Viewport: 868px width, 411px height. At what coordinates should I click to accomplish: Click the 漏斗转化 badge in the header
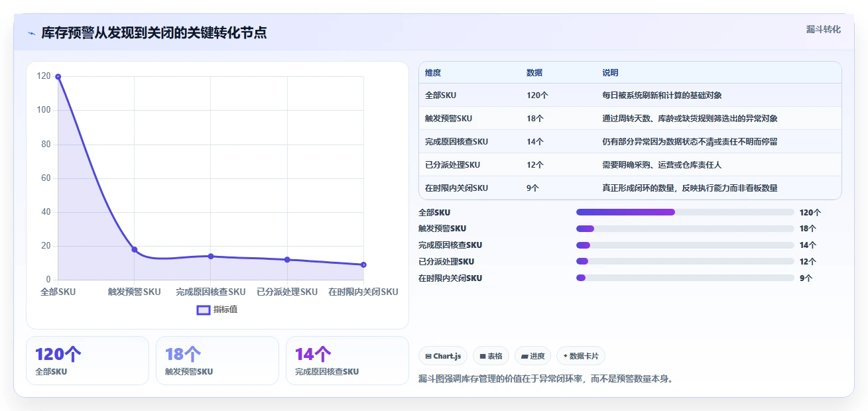(x=824, y=29)
